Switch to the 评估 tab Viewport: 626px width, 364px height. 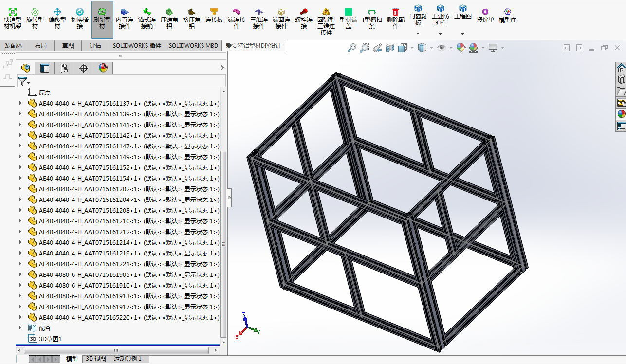(x=95, y=46)
